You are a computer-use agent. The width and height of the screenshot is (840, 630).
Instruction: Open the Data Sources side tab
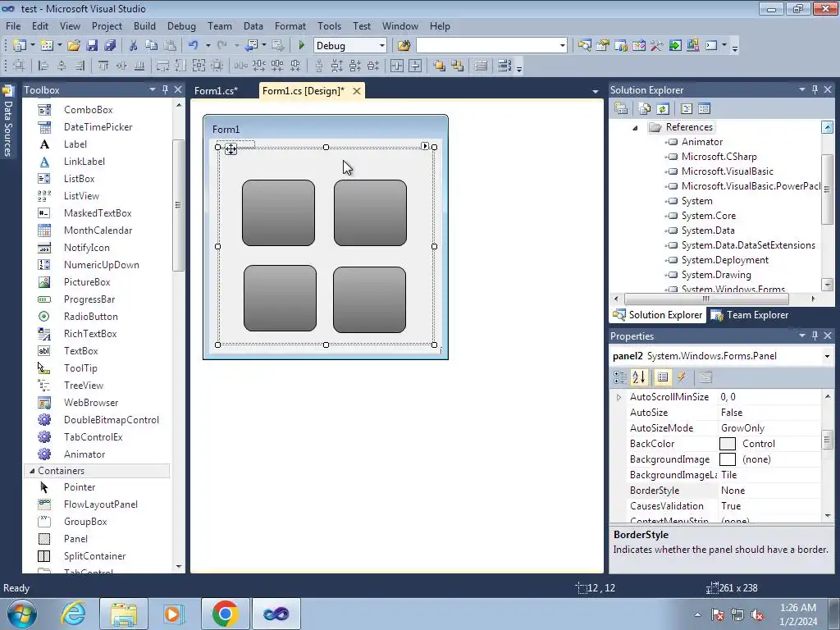(x=8, y=121)
